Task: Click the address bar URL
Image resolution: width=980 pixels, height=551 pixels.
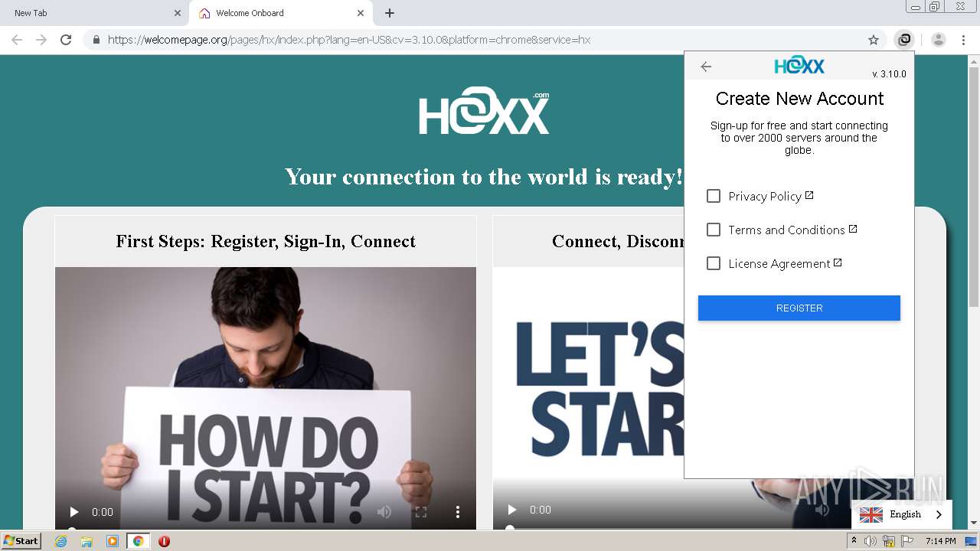Action: coord(349,40)
